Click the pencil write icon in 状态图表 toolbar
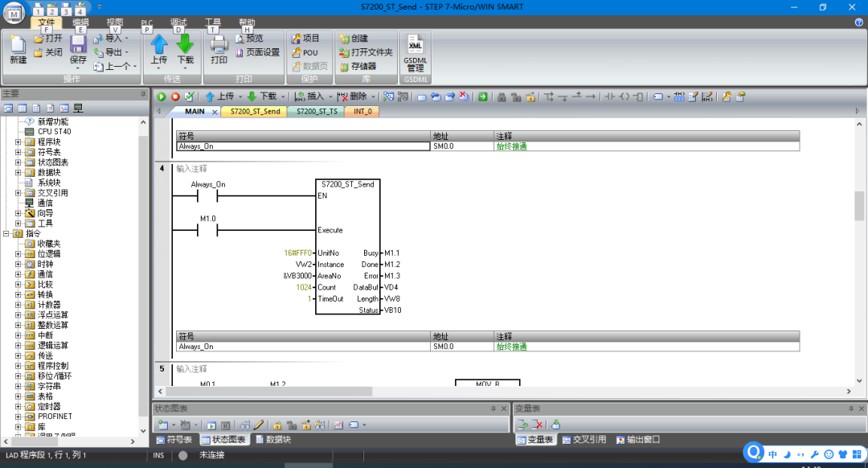Viewport: 868px width, 468px height. click(259, 425)
